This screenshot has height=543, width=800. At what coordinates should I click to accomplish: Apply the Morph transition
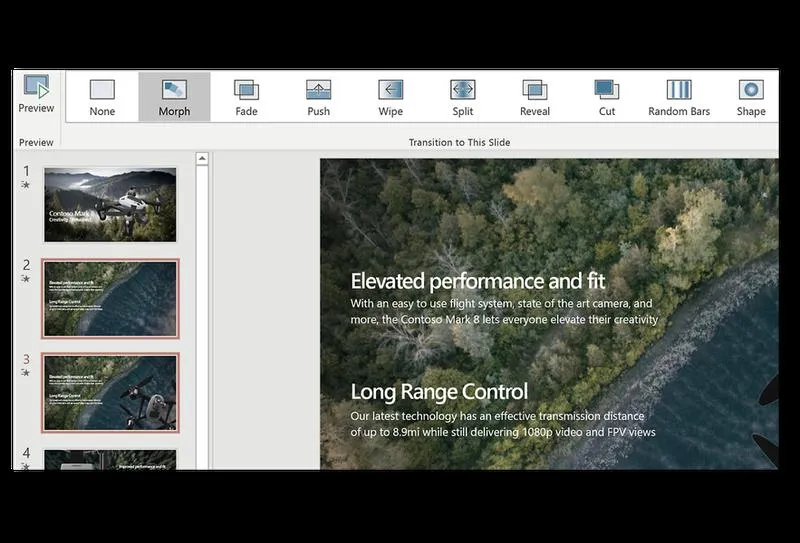(174, 97)
